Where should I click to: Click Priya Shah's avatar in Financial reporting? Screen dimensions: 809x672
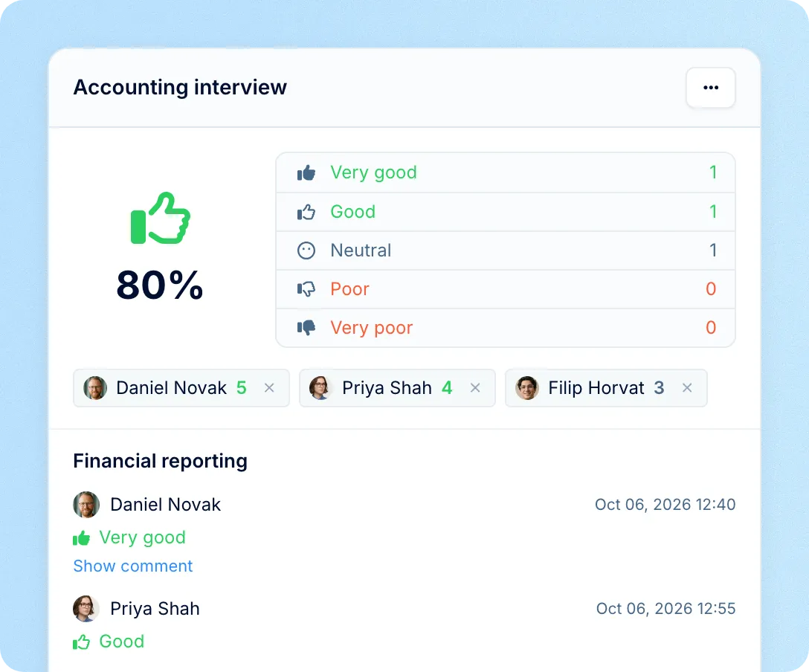pos(86,609)
